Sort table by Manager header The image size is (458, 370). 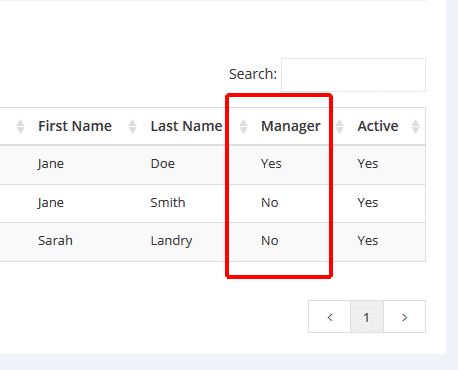tap(291, 126)
